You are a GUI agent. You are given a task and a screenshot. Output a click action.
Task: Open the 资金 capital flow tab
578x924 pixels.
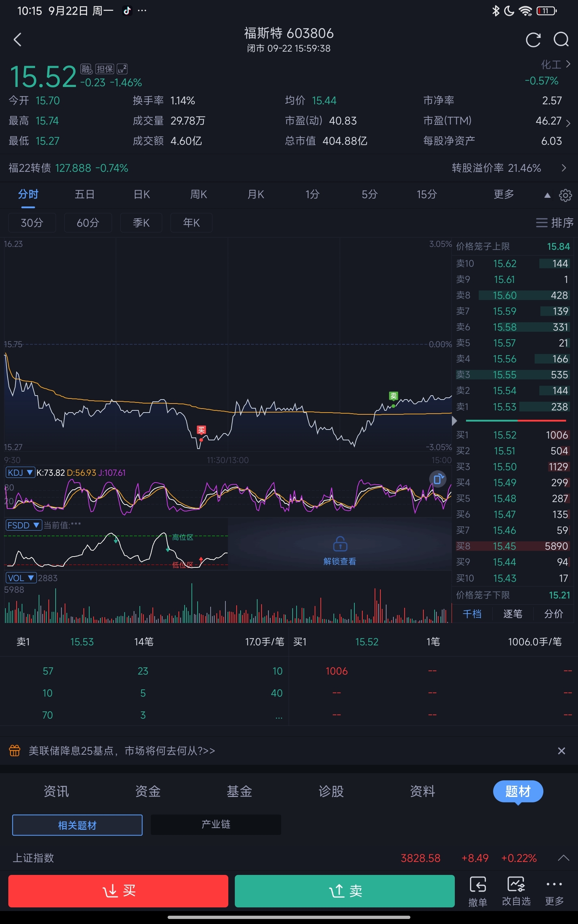pos(148,791)
